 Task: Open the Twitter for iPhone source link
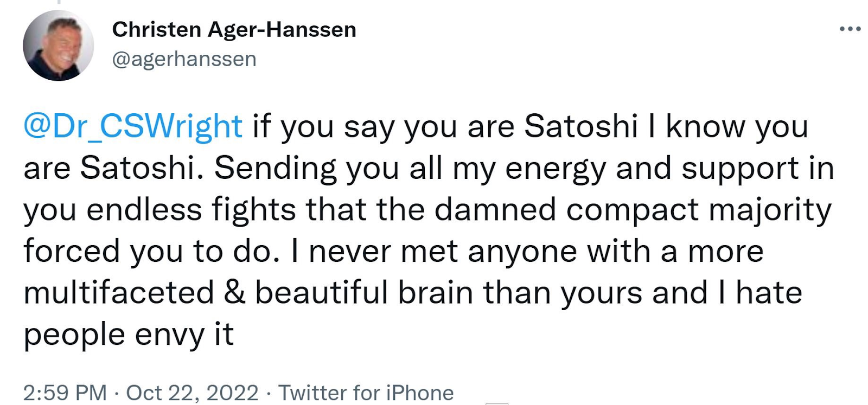click(366, 393)
